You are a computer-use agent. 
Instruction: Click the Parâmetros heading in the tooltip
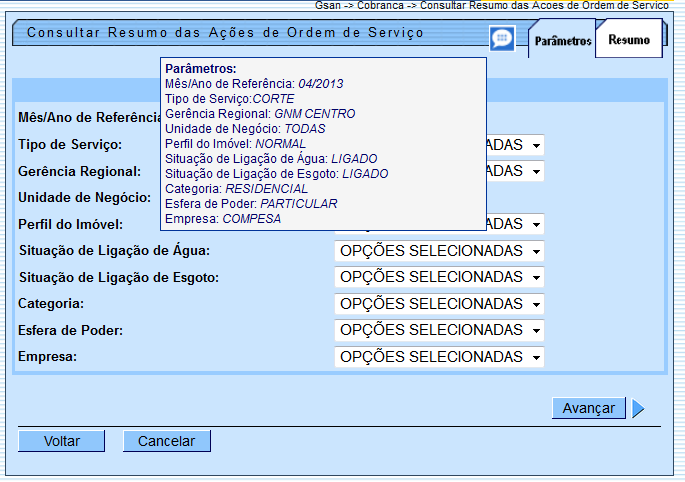click(200, 68)
